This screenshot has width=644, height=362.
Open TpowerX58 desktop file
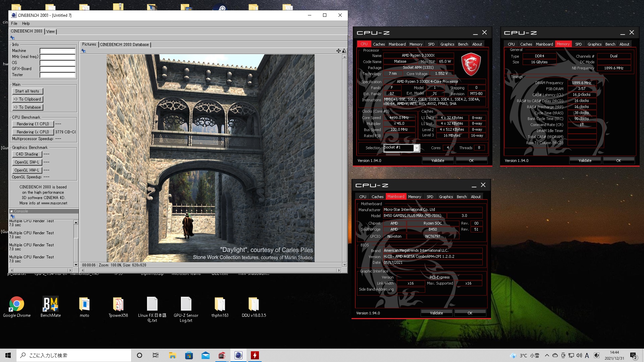118,307
